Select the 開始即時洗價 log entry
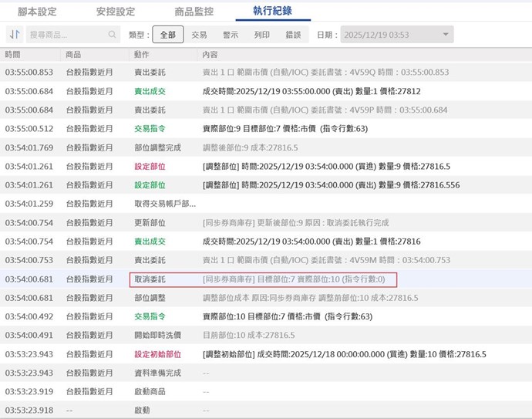The image size is (532, 419). coord(158,336)
